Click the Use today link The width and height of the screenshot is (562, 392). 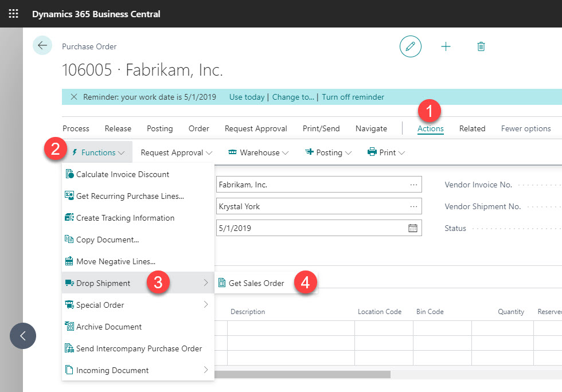(x=247, y=97)
